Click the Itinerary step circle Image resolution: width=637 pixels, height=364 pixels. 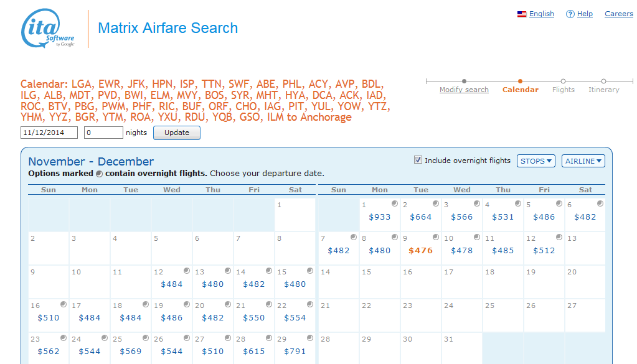tap(603, 81)
